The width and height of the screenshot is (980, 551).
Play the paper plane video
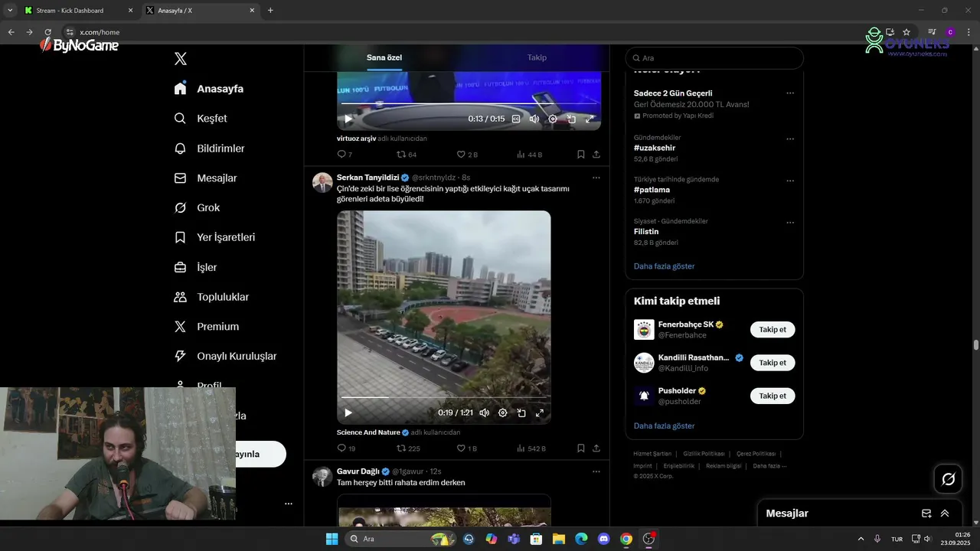348,412
